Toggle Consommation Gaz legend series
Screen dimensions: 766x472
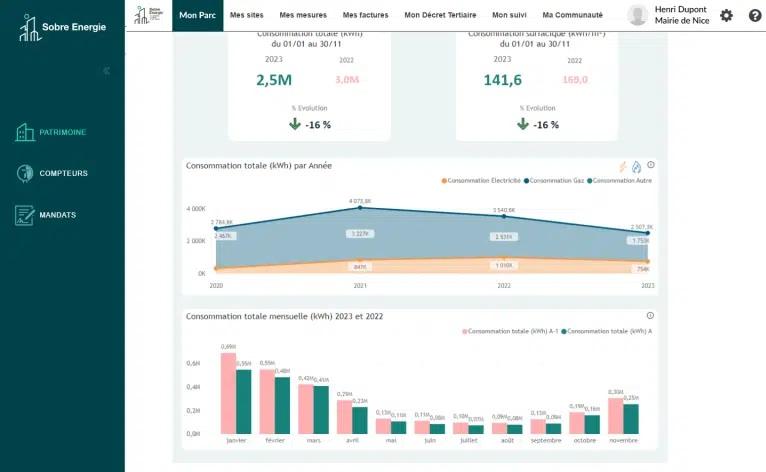coord(556,181)
